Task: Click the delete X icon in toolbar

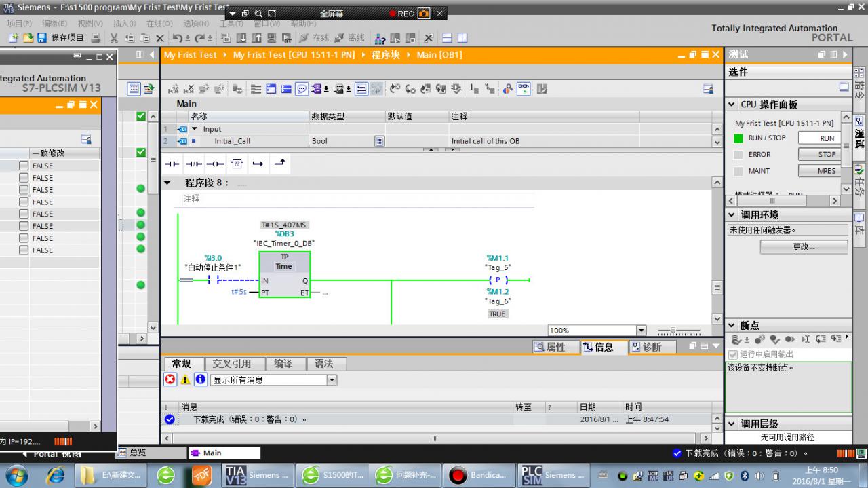Action: (160, 38)
